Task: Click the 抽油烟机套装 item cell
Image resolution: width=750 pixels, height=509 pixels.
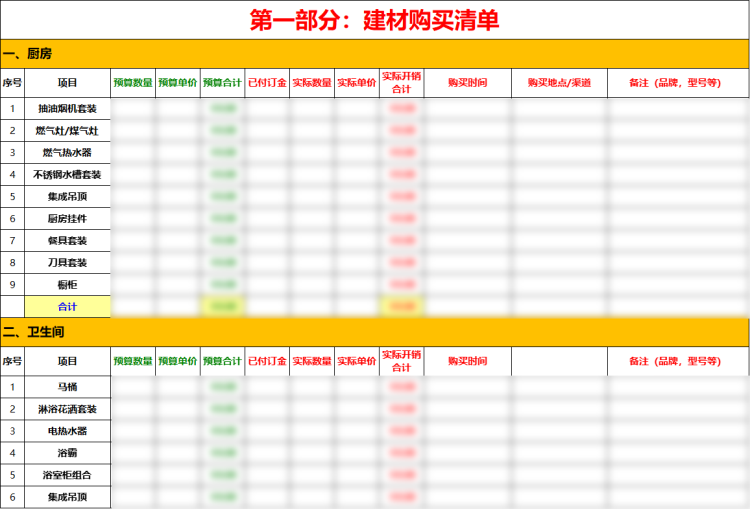Action: point(67,108)
